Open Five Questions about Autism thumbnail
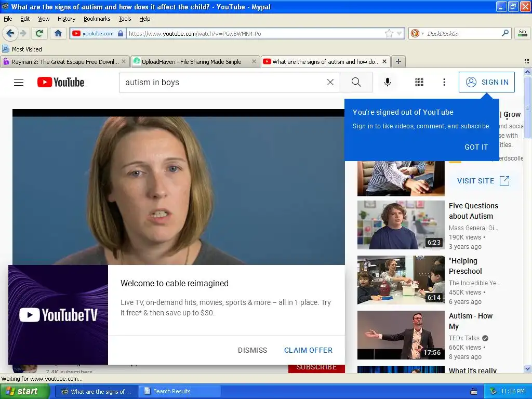This screenshot has height=399, width=532. coord(401,225)
